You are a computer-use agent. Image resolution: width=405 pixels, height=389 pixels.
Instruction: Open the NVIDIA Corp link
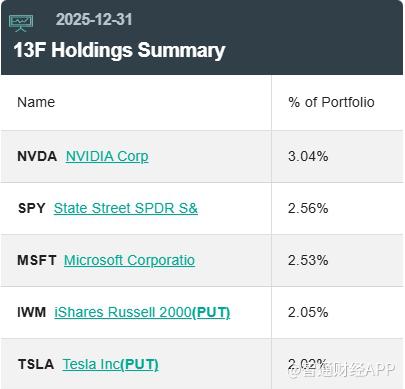[107, 156]
